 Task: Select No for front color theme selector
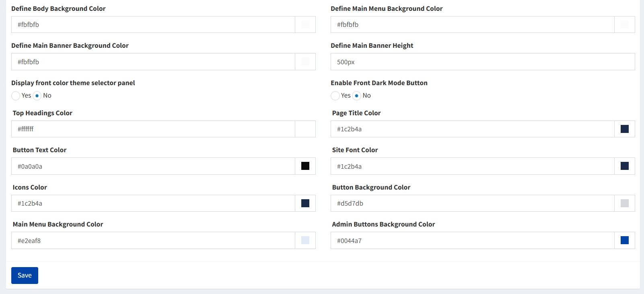point(37,96)
